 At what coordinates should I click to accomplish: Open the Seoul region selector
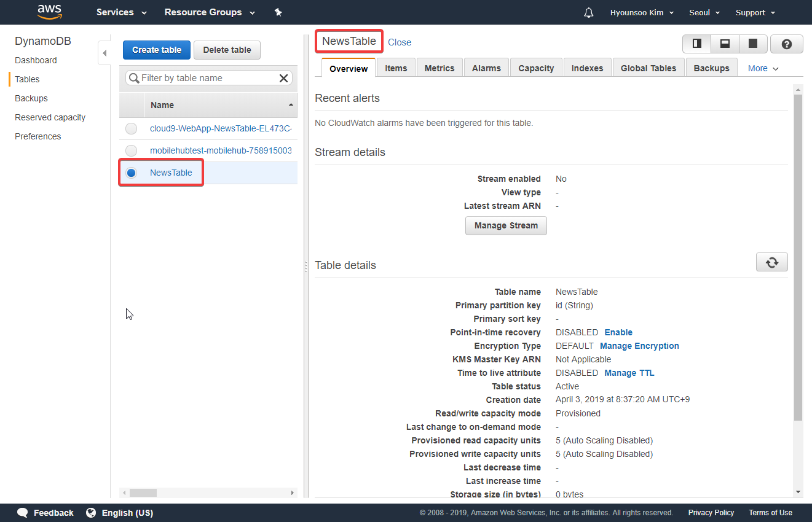pyautogui.click(x=704, y=12)
